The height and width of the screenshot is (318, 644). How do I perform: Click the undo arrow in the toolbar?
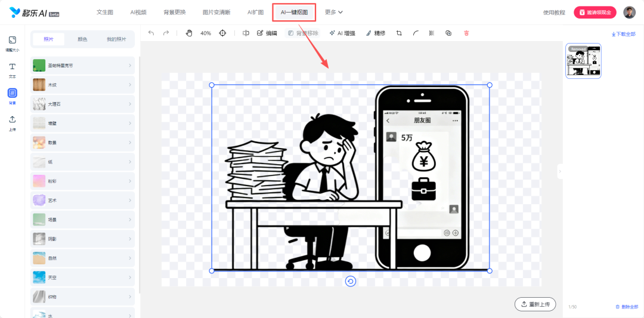coord(151,33)
